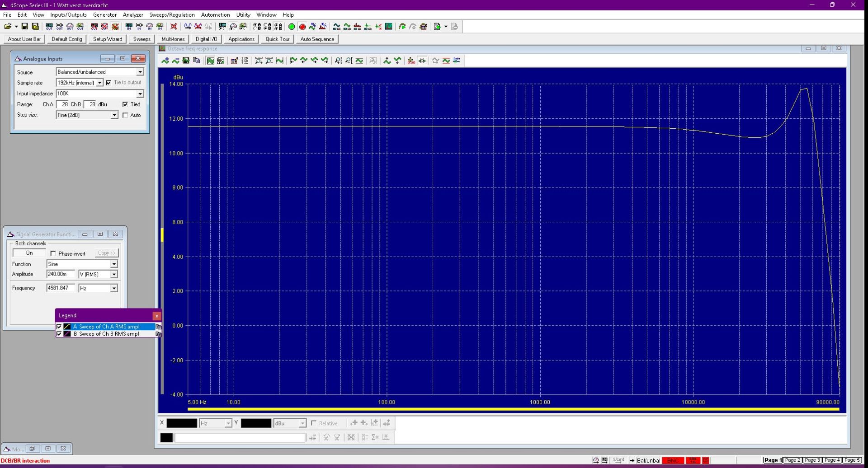Screen dimensions: 868x468
Task: Open the Input impedance 100K dropdown
Action: pos(140,94)
